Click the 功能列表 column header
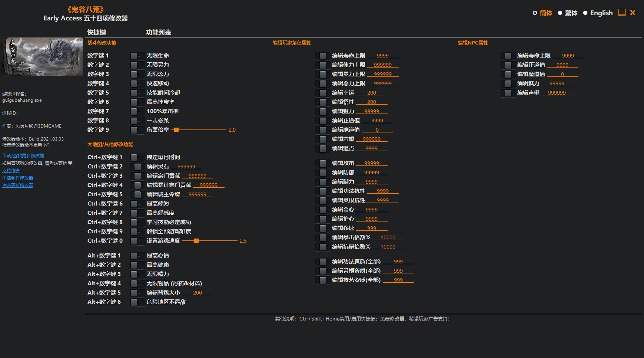644x358 pixels. pos(158,32)
